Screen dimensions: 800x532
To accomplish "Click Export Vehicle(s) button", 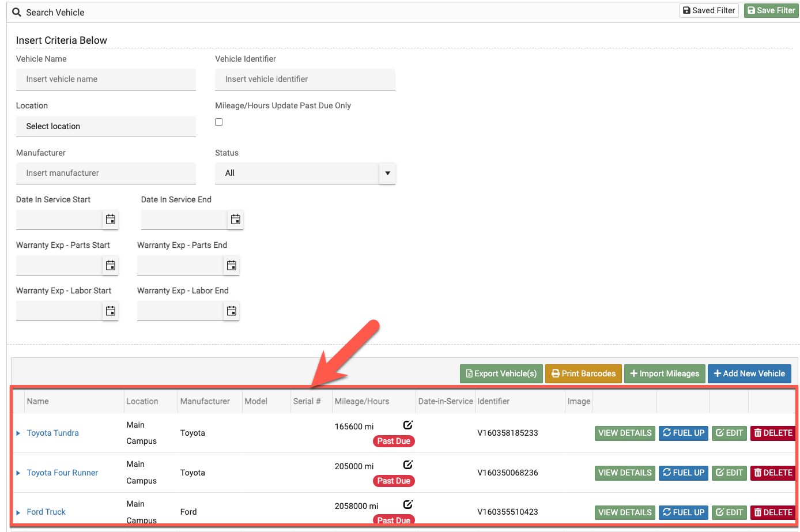I will [x=501, y=374].
